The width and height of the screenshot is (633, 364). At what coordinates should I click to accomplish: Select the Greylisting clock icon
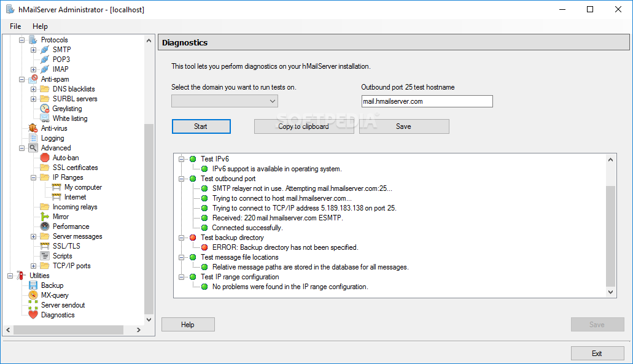point(45,109)
